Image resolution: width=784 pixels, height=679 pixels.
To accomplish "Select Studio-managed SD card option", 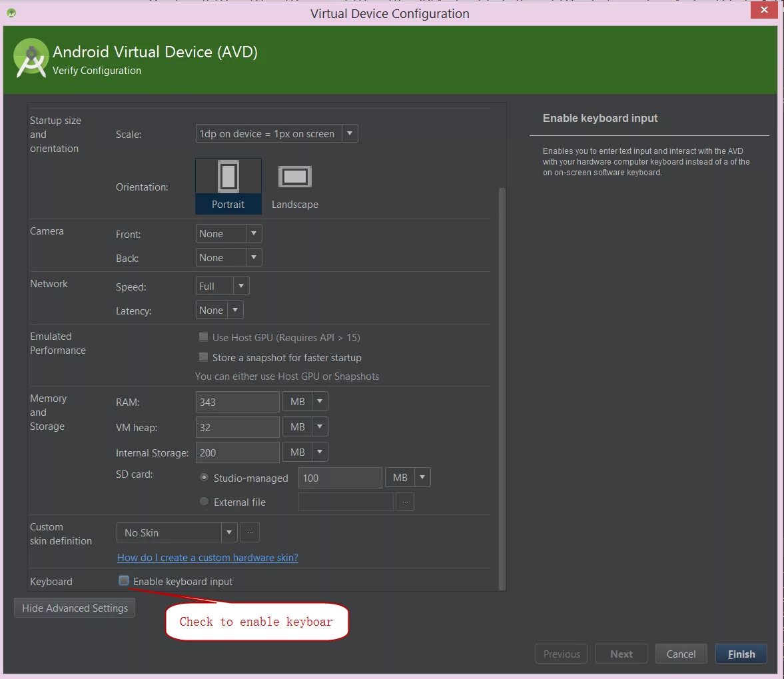I will (204, 478).
